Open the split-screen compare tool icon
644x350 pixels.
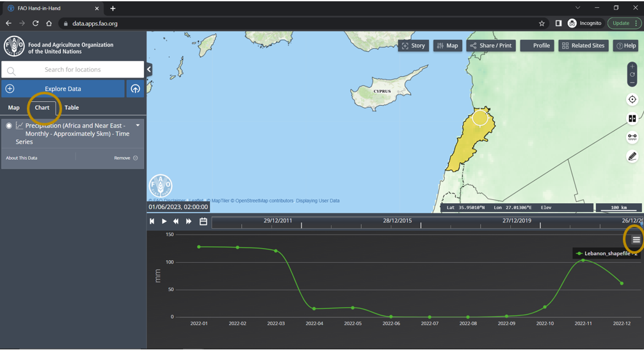pos(632,119)
